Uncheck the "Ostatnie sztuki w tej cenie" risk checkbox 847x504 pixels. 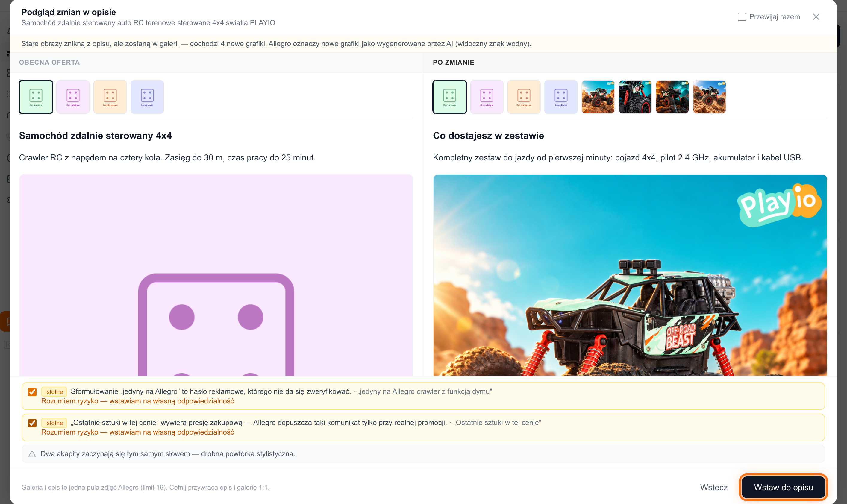point(32,423)
